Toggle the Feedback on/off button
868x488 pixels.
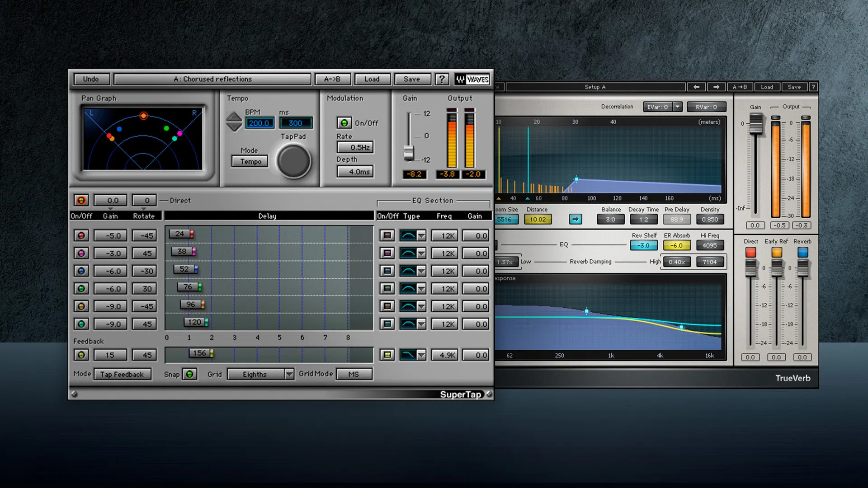pyautogui.click(x=81, y=355)
